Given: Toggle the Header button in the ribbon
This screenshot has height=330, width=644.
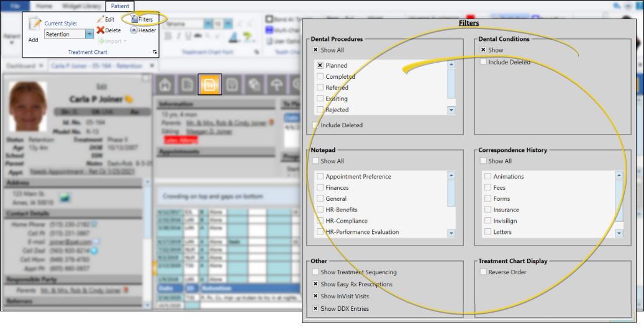Looking at the screenshot, I should [143, 30].
